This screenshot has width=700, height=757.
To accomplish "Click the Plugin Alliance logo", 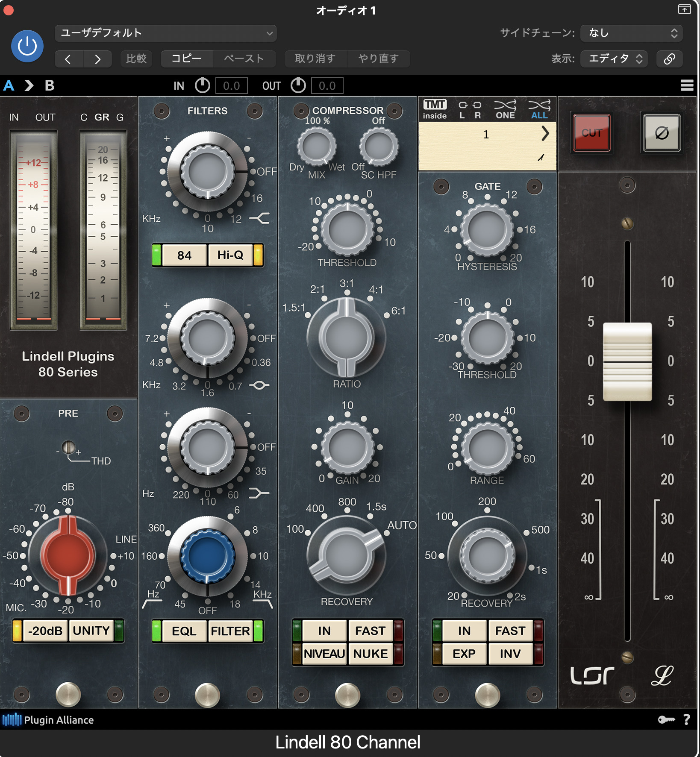I will [x=48, y=720].
